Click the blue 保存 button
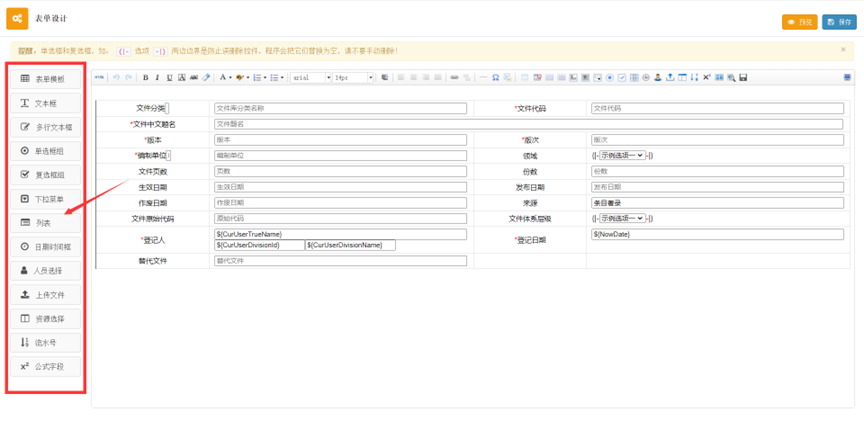This screenshot has width=864, height=421. click(x=840, y=22)
